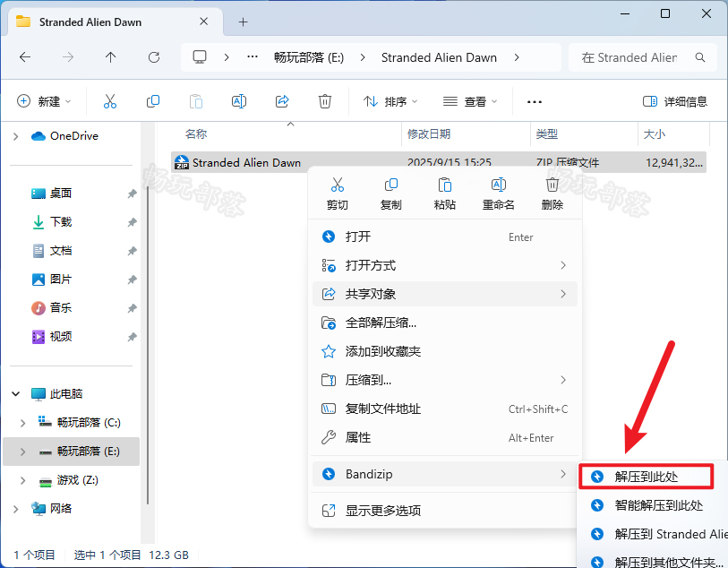Choose 复制文件地址 from context menu
This screenshot has height=568, width=728.
pyautogui.click(x=445, y=409)
